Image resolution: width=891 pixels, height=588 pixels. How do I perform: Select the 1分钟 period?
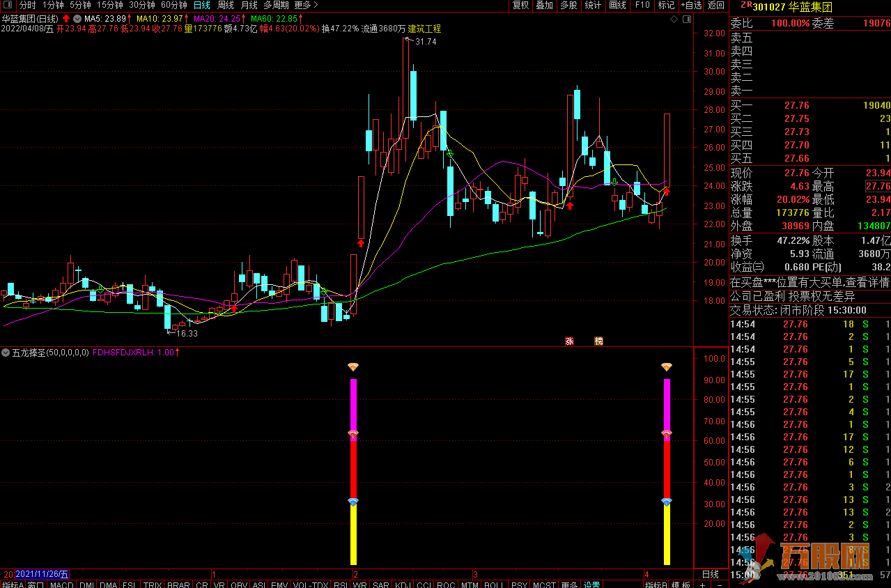pyautogui.click(x=53, y=5)
